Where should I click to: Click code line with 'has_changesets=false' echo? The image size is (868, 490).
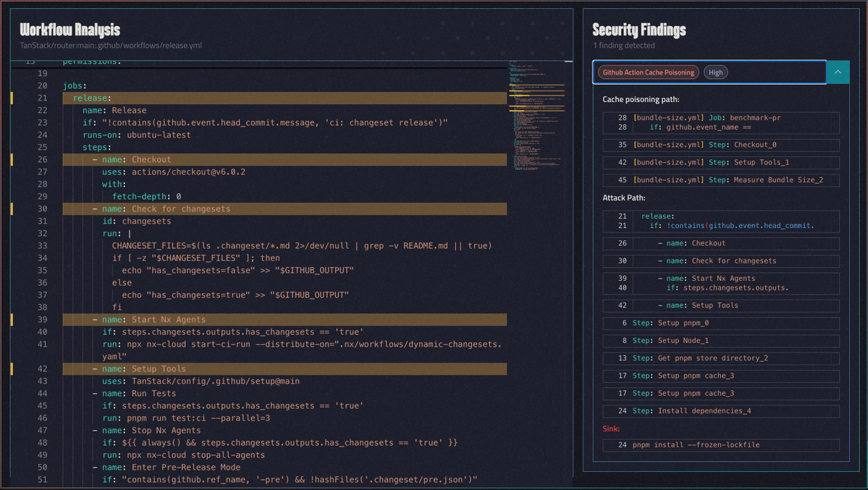(238, 271)
